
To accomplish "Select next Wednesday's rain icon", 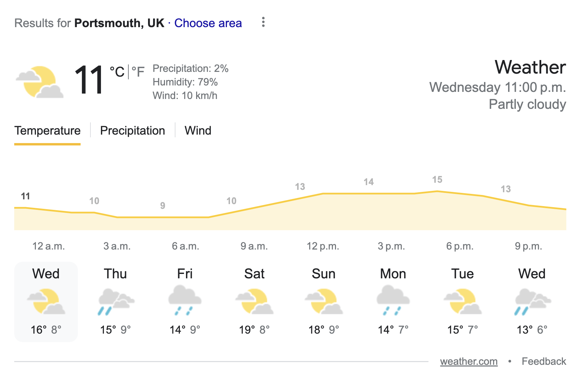I will [532, 302].
